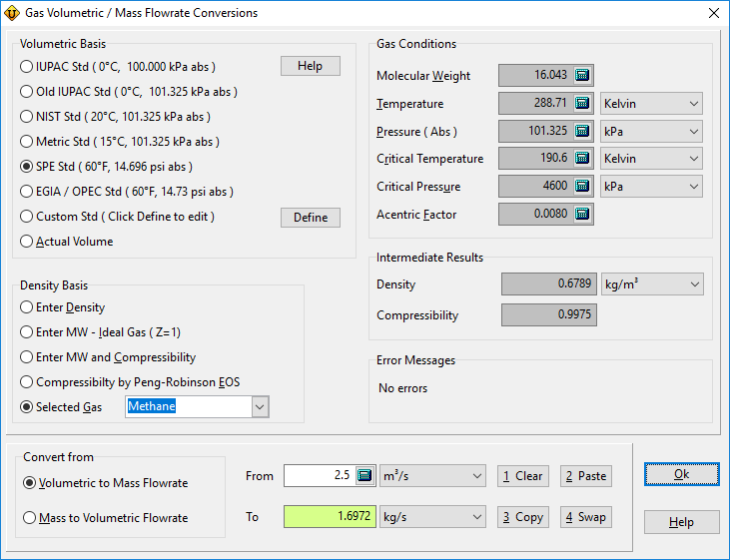Open calculator icon for Acentric Factor
Screen dimensions: 730x560
pyautogui.click(x=582, y=214)
